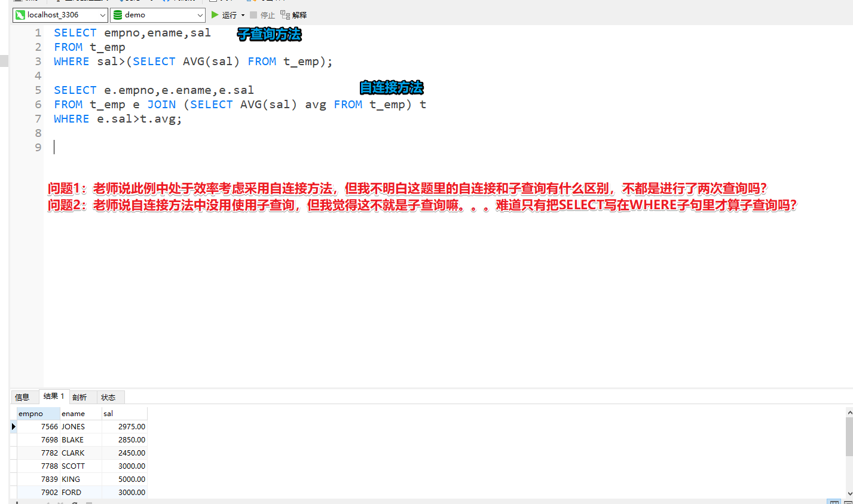Viewport: 853px width, 504px height.
Task: Click the results scrollbar up arrow
Action: coord(849,412)
